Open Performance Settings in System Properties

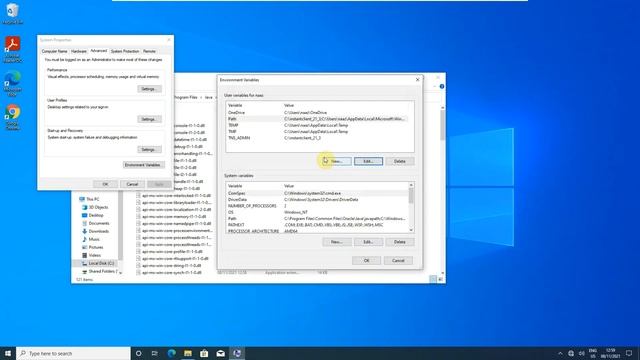pos(149,89)
